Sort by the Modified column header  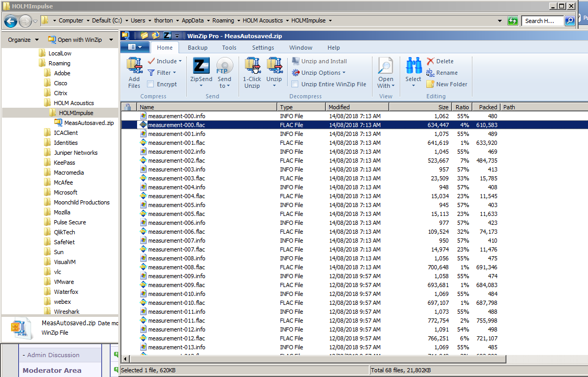click(x=357, y=107)
